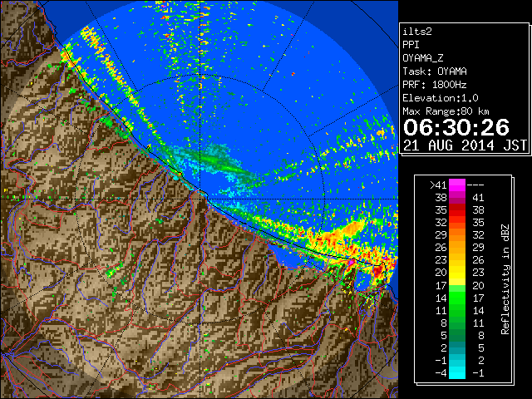Image resolution: width=532 pixels, height=399 pixels.
Task: Click the 'ilts2' label in info box
Action: coord(417,32)
